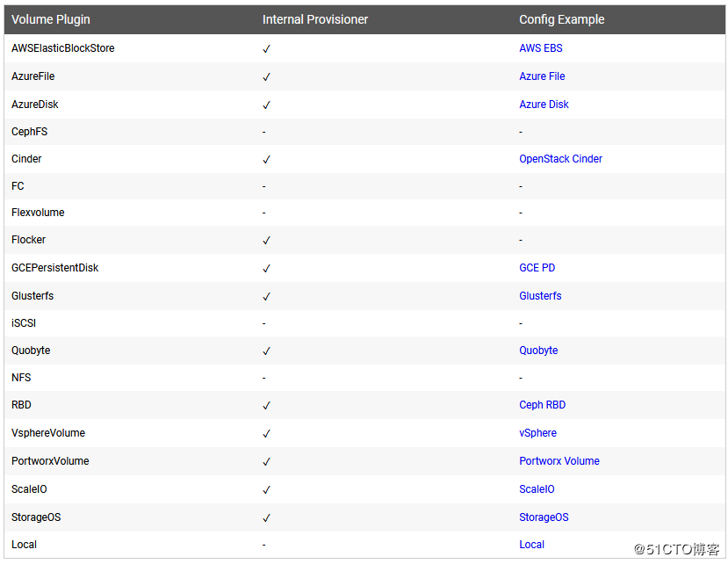
Task: Click the Azure File link
Action: (x=542, y=76)
